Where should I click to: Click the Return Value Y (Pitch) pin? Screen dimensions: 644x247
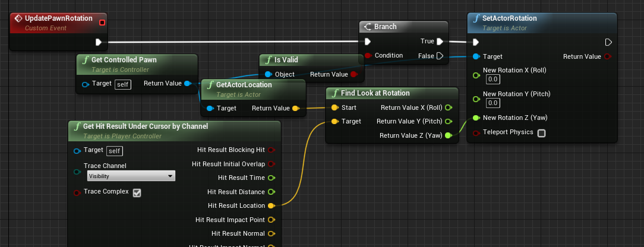click(449, 122)
